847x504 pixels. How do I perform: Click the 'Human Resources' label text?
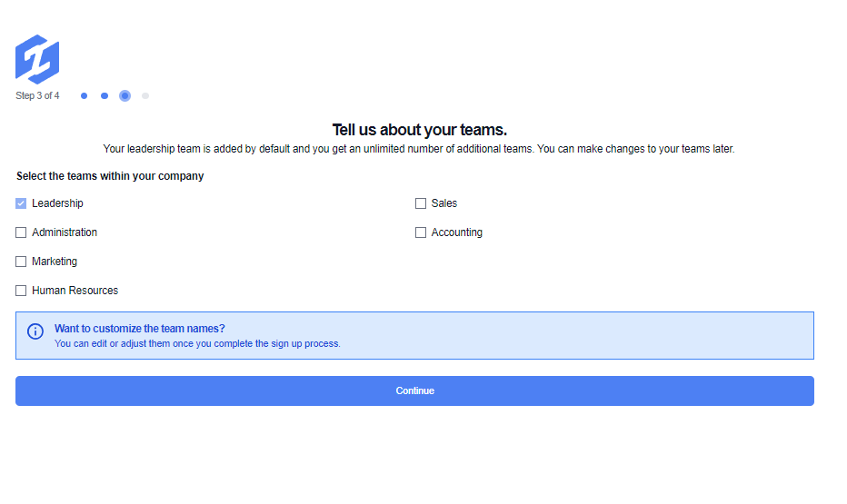click(x=75, y=291)
